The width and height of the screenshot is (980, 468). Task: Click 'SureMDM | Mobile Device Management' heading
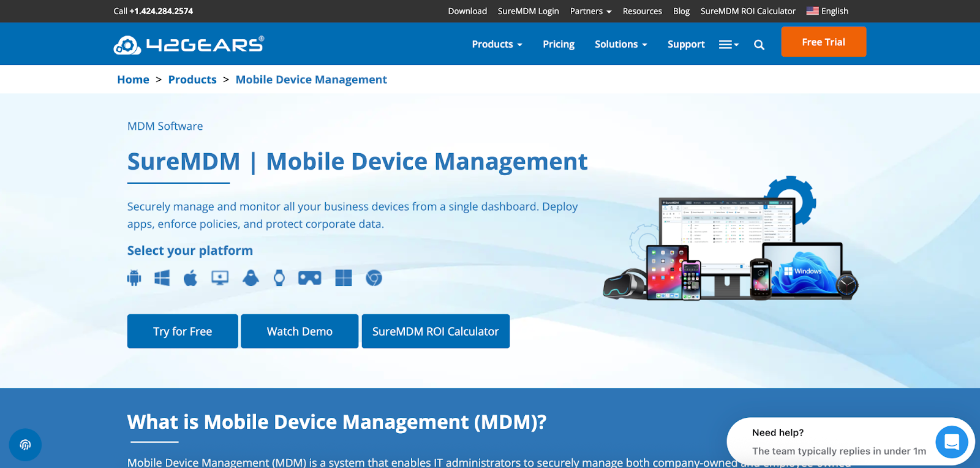(x=357, y=162)
